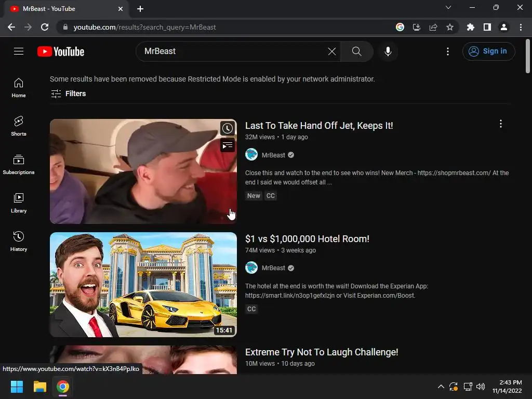Click the YouTube logo
This screenshot has height=399, width=532.
coord(61,51)
